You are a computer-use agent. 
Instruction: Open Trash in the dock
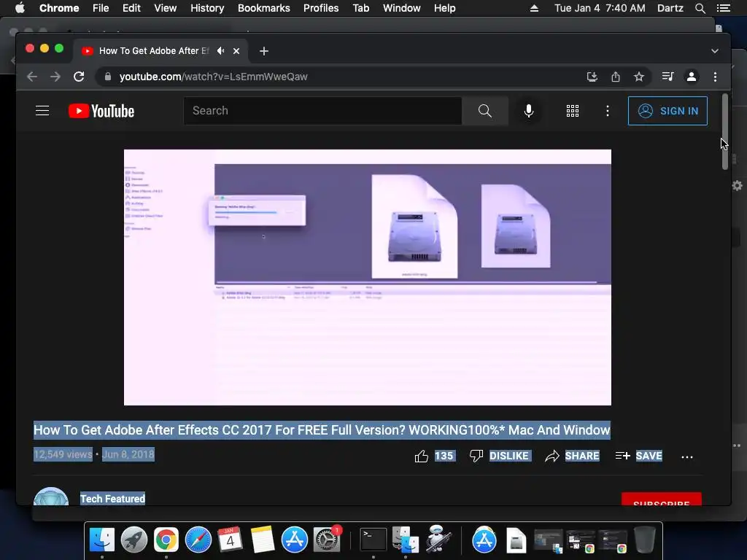[645, 540]
